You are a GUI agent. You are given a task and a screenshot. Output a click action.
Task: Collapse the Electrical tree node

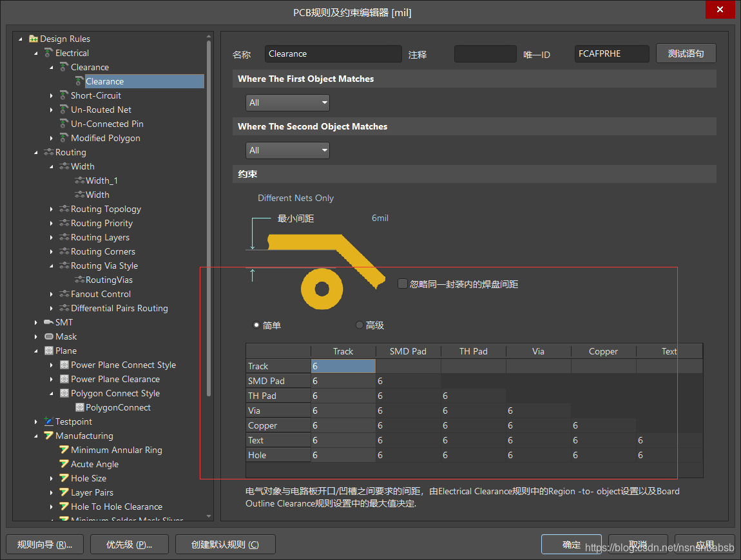35,53
